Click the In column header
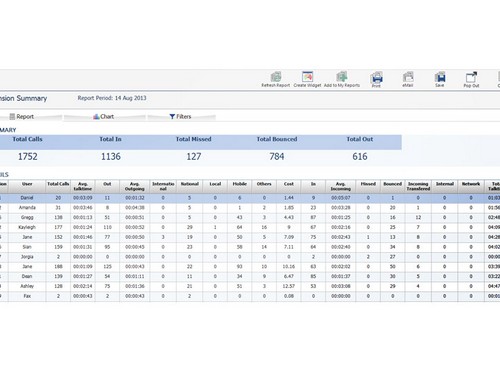500x375 pixels. (313, 186)
